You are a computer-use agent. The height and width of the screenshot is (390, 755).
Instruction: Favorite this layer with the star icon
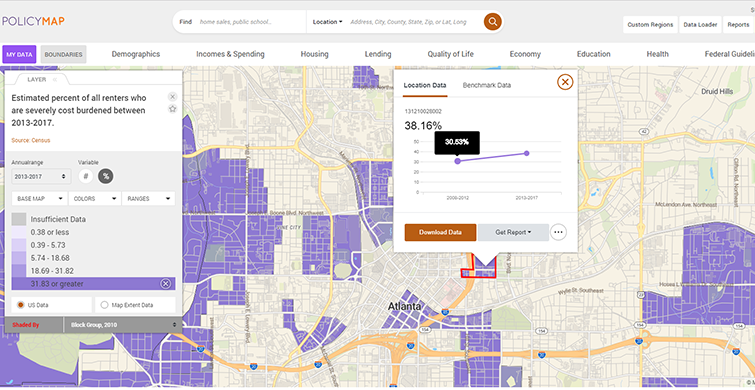tap(173, 109)
